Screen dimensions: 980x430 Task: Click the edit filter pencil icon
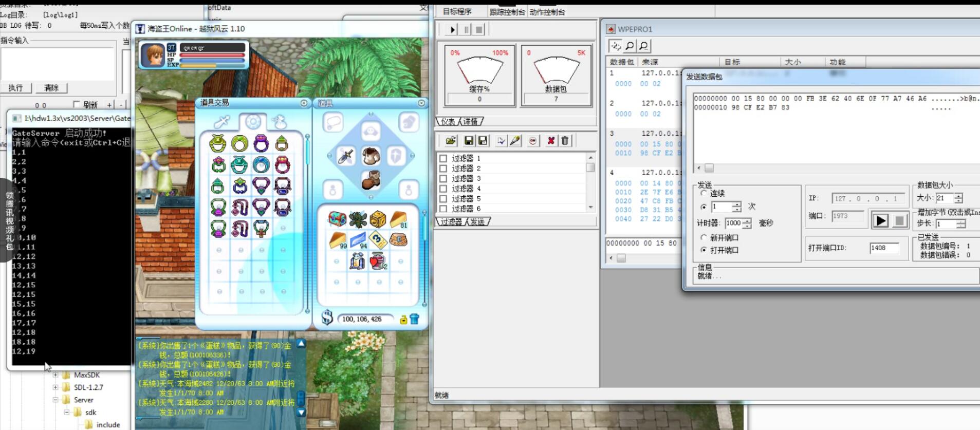coord(515,140)
